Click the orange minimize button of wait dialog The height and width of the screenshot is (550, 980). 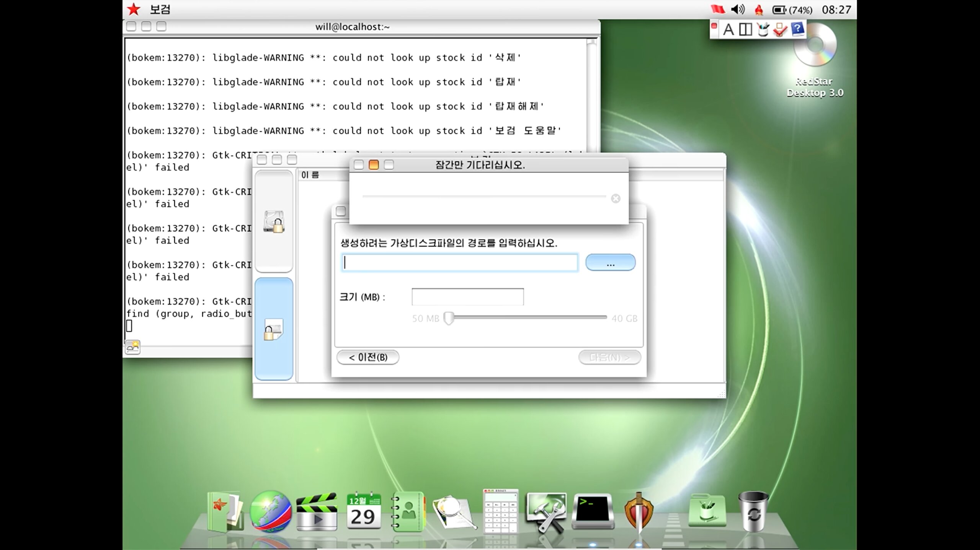[374, 165]
